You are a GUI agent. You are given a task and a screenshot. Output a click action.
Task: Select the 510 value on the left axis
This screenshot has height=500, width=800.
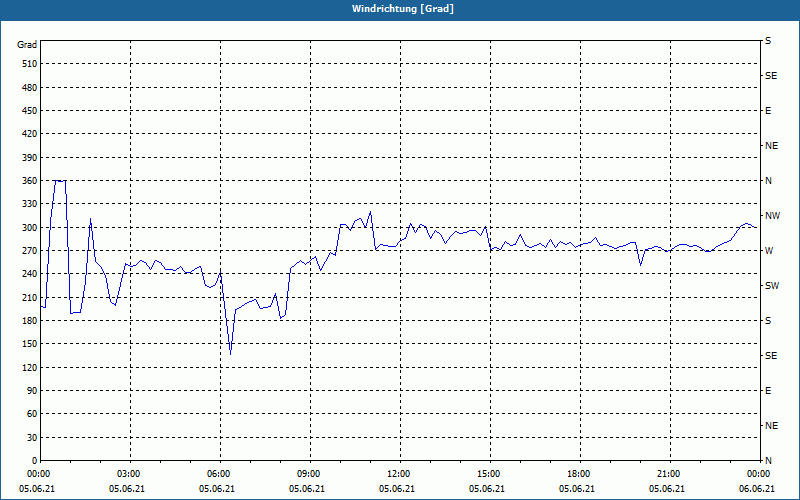(x=30, y=64)
